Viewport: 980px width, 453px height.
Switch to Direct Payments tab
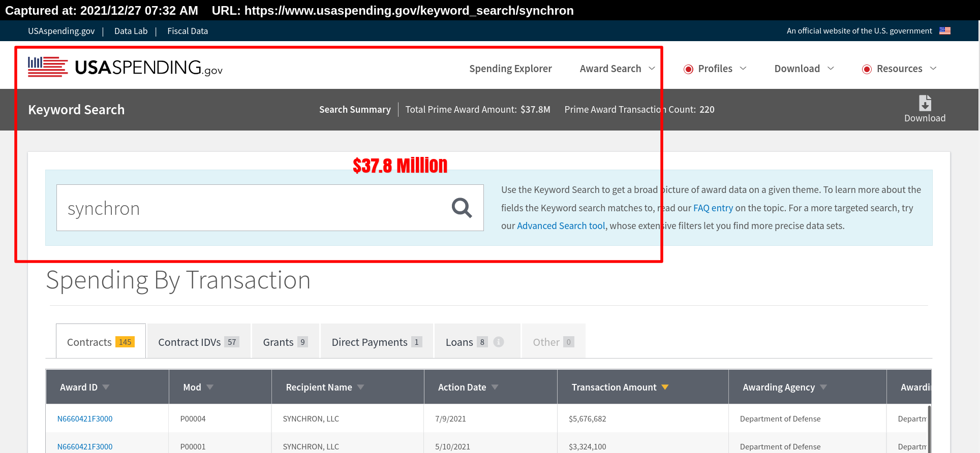377,341
